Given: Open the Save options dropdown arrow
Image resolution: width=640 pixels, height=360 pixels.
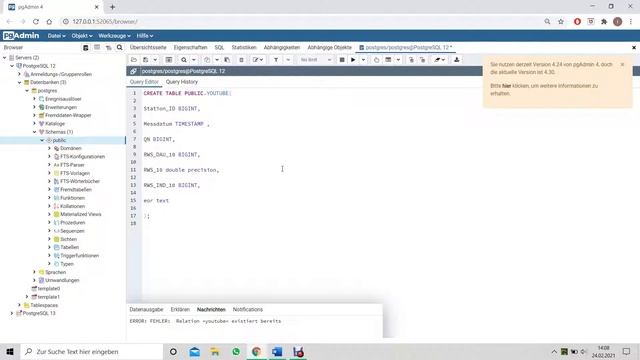Looking at the screenshot, I should [155, 60].
